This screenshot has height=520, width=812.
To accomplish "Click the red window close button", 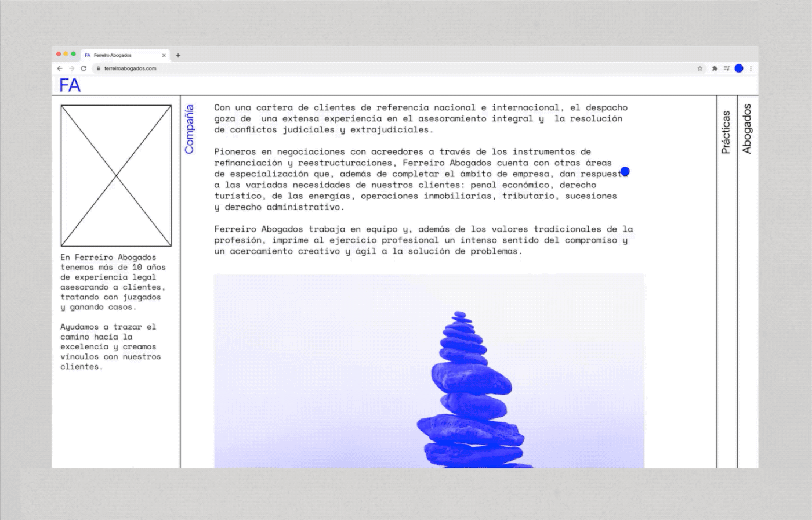I will (x=59, y=54).
